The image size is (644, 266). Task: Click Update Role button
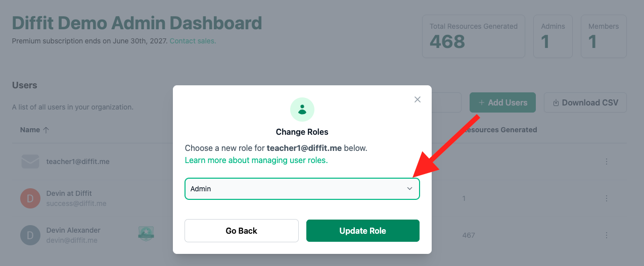pos(363,231)
